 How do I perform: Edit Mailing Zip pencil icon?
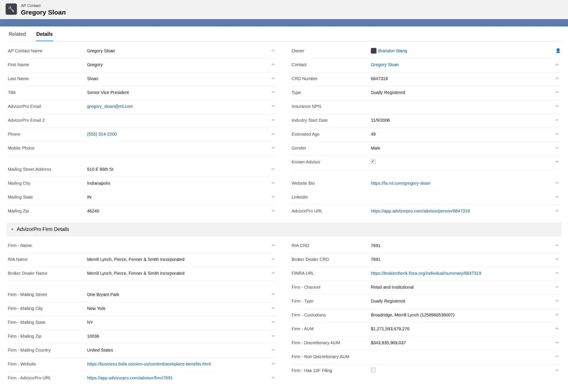click(x=273, y=211)
